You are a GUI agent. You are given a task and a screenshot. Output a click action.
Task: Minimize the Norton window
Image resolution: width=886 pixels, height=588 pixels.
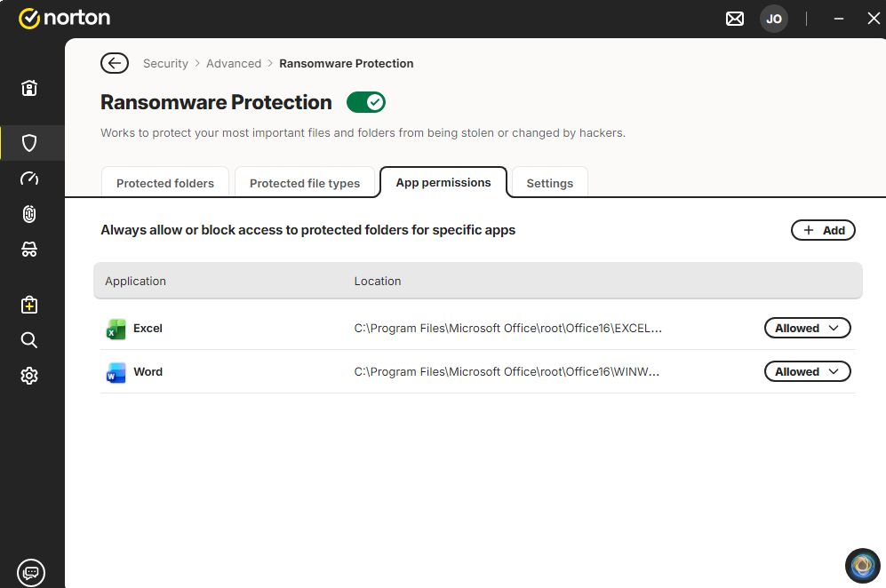[839, 19]
